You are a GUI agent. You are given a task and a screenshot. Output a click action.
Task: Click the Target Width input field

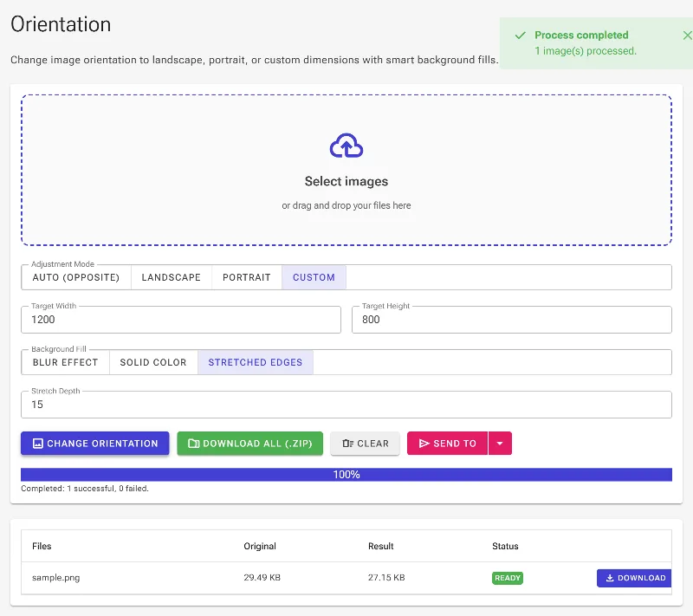[x=181, y=320]
